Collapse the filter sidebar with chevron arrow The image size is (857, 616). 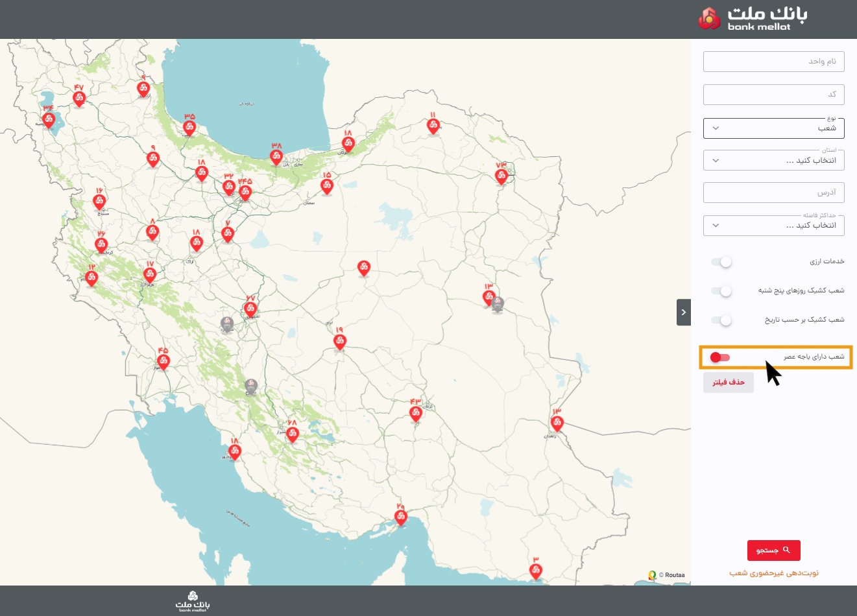[683, 312]
